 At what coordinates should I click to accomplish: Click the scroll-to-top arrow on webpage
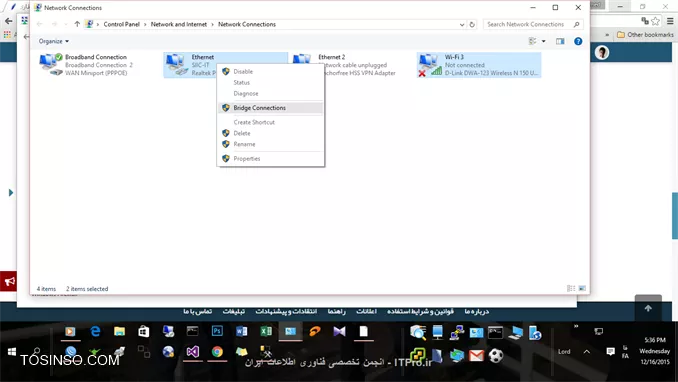pyautogui.click(x=648, y=308)
